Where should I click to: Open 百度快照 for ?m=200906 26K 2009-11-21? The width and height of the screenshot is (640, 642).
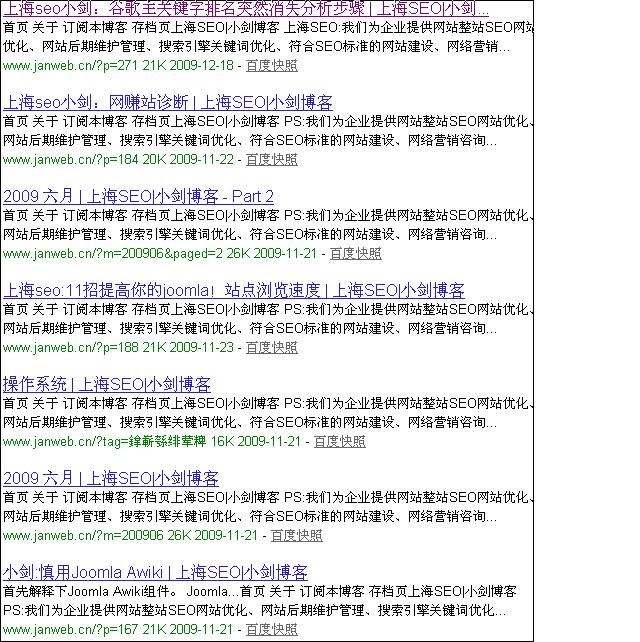(x=296, y=535)
